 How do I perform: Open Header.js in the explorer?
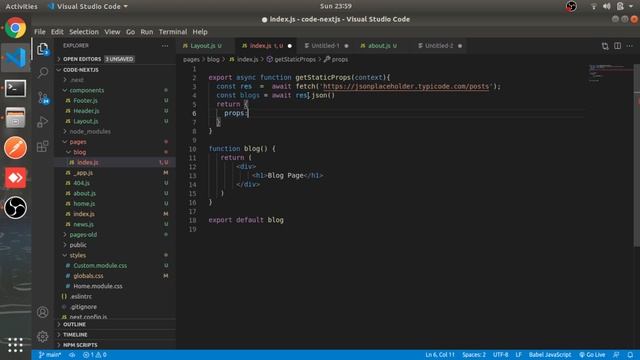point(115,111)
